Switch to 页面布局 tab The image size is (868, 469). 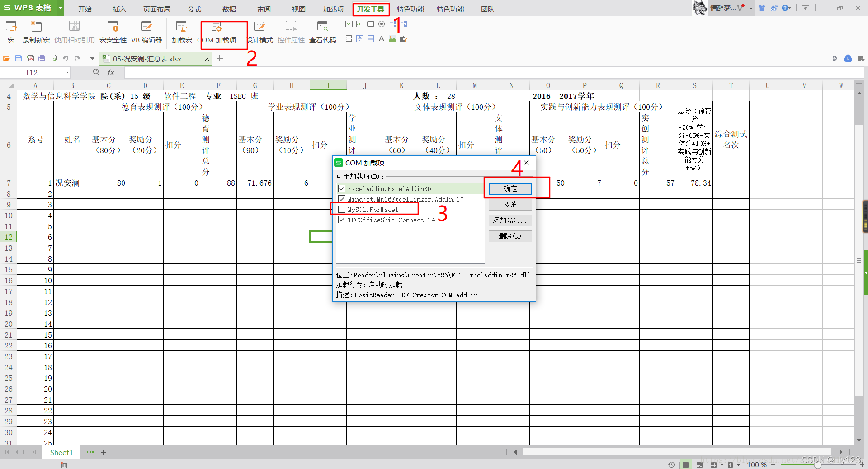tap(156, 9)
